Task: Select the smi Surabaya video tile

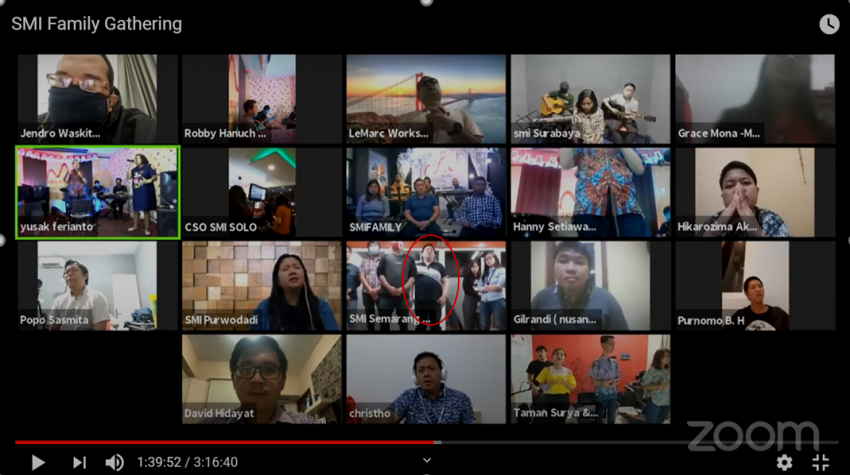Action: tap(590, 99)
